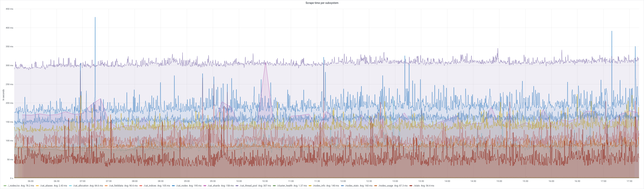
Task: Isolate the /nodes_usage series in legend
Action: tap(386, 186)
